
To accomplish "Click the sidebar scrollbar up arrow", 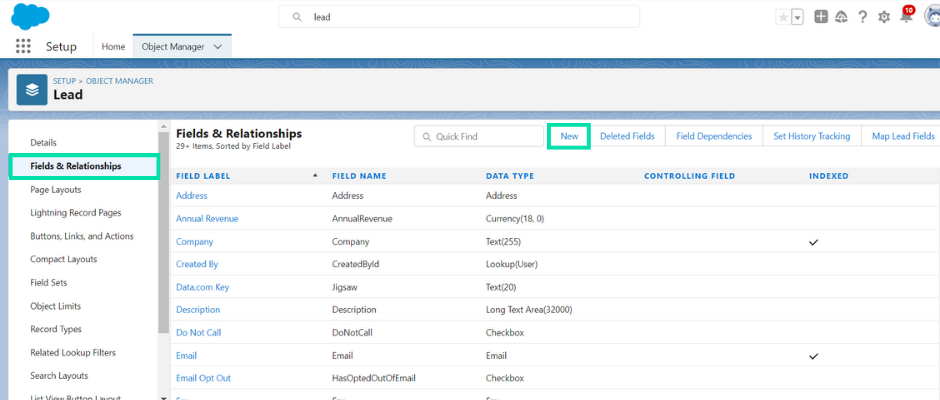I will pyautogui.click(x=164, y=126).
